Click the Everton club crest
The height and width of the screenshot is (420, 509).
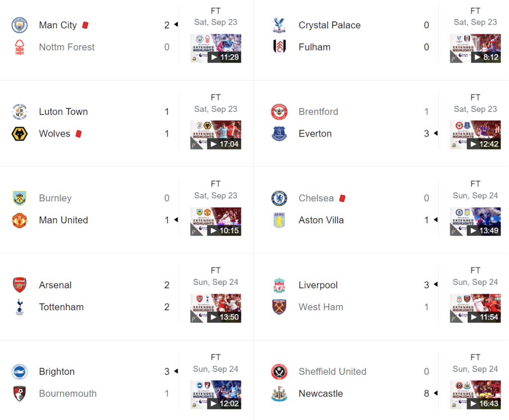click(279, 134)
